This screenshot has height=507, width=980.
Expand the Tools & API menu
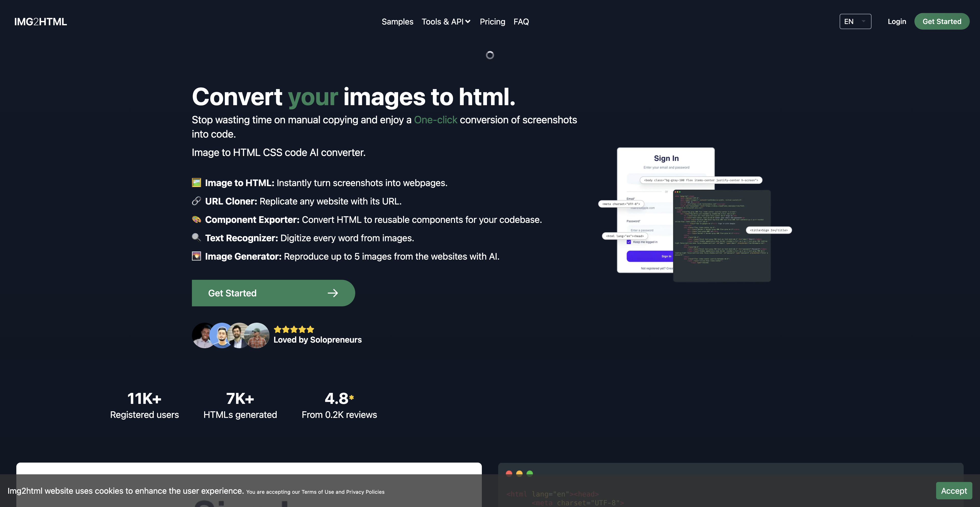[x=446, y=22]
